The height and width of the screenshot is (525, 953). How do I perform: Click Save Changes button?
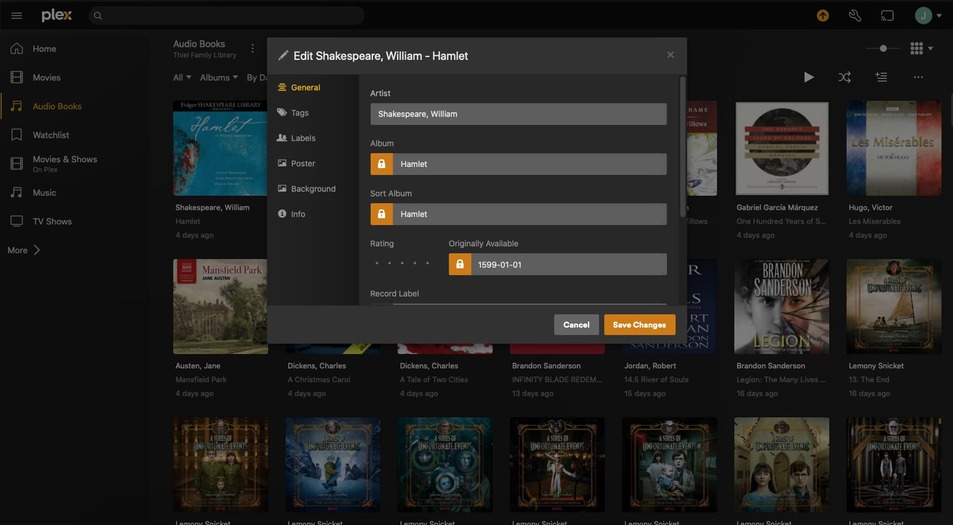[x=639, y=324]
